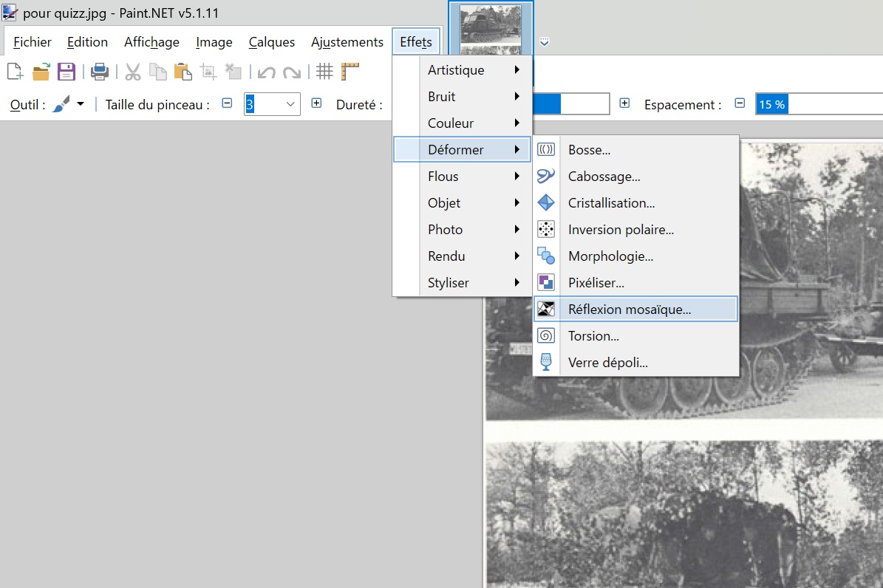Click the Deselect icon in the toolbar
This screenshot has width=883, height=588.
(x=233, y=72)
